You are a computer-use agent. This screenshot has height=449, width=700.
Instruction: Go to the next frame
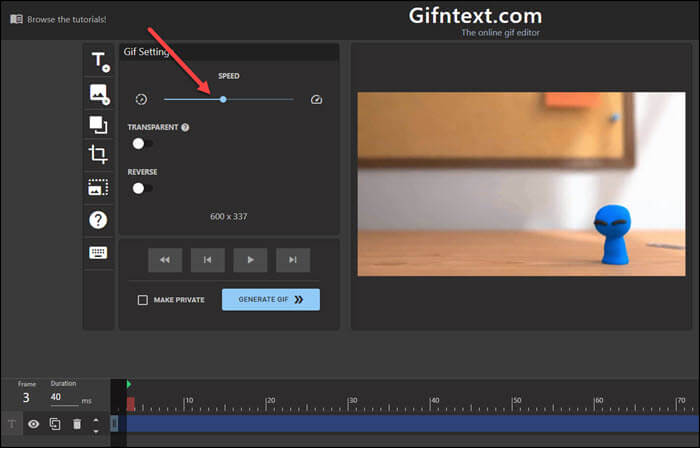point(293,260)
